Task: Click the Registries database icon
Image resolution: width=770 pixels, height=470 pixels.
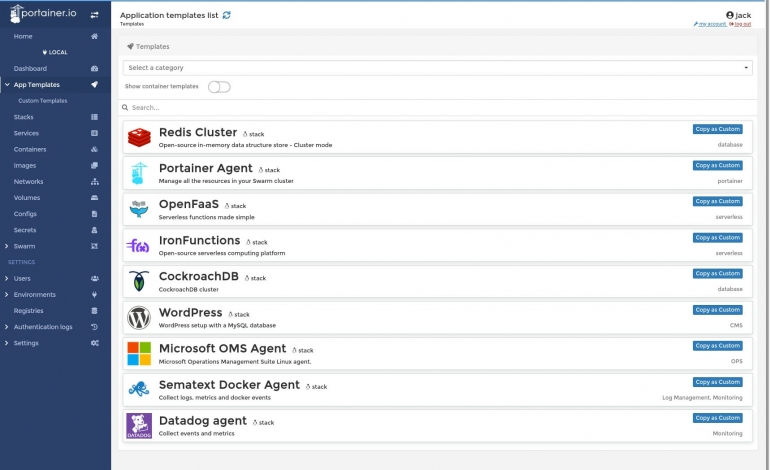Action: click(x=94, y=311)
